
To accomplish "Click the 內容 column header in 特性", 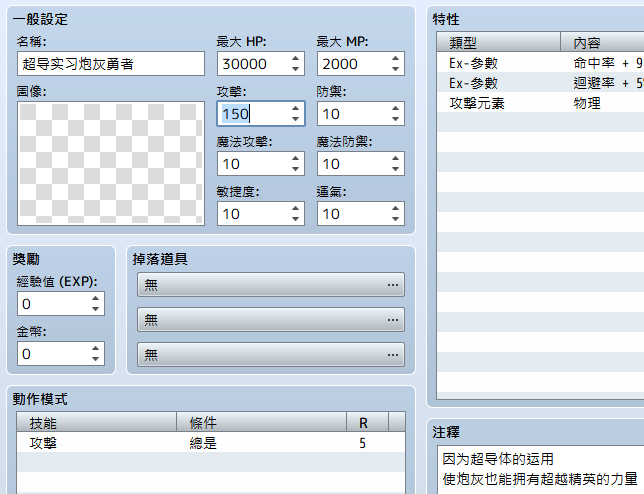I will click(602, 42).
